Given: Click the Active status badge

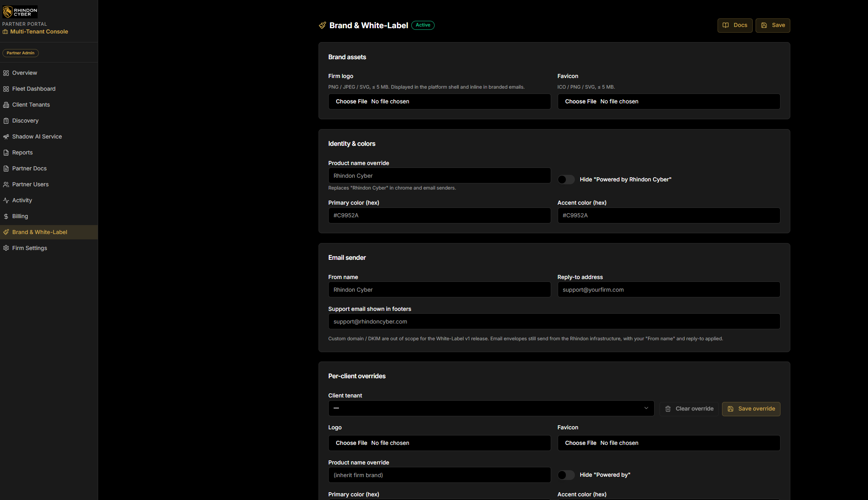Looking at the screenshot, I should coord(423,25).
